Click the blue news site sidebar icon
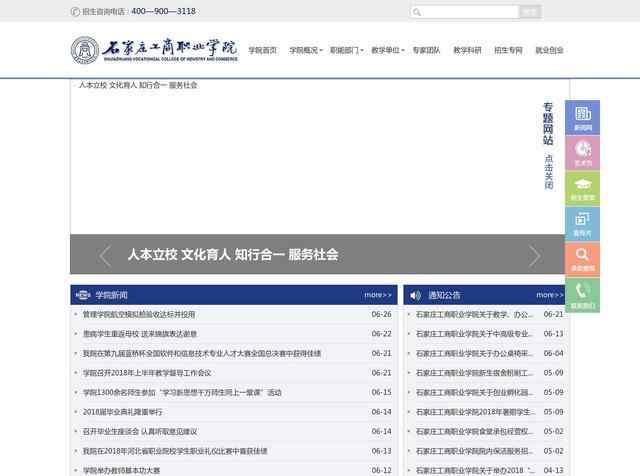640x476 pixels. pyautogui.click(x=582, y=118)
